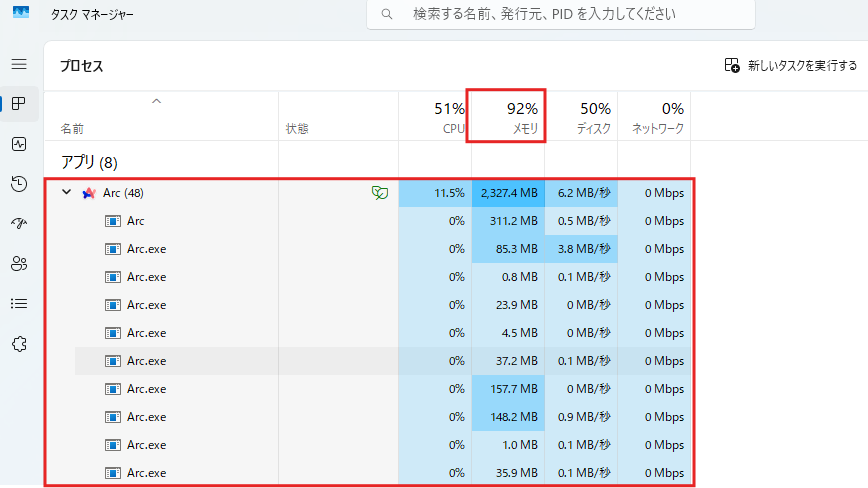Open the hamburger navigation menu
Image resolution: width=868 pixels, height=488 pixels.
[19, 64]
